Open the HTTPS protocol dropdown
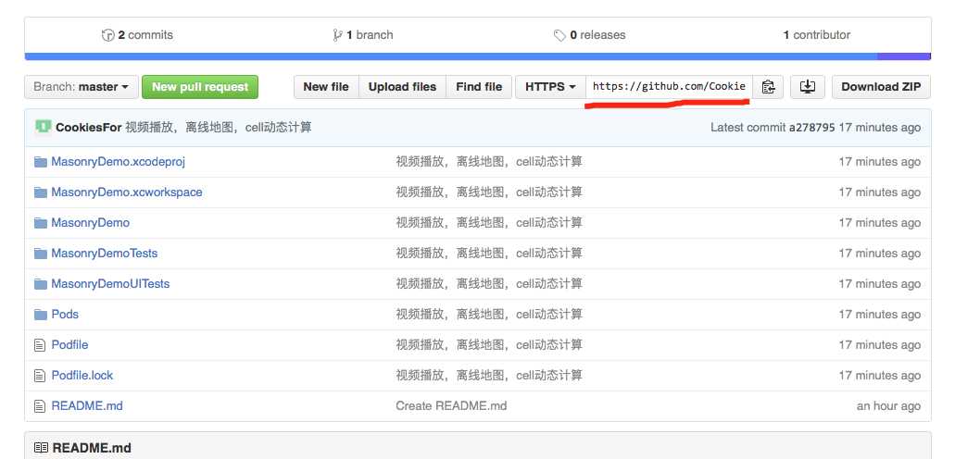The image size is (980, 459). pyautogui.click(x=550, y=87)
